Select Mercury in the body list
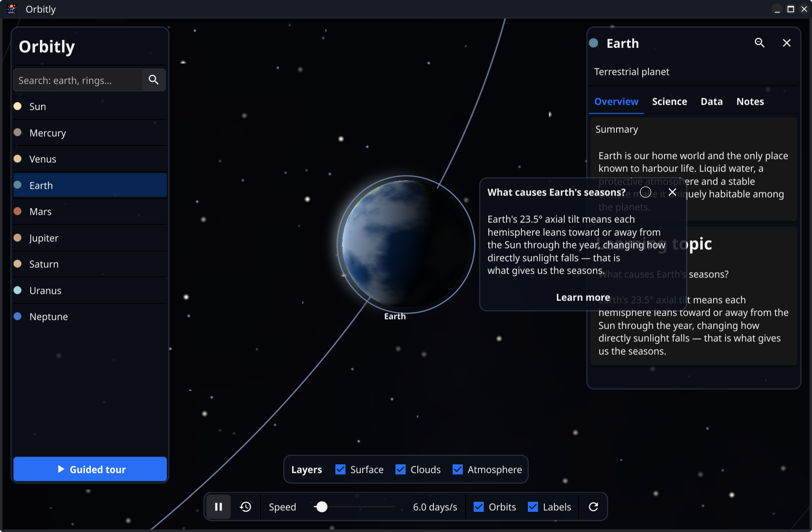 pyautogui.click(x=90, y=133)
